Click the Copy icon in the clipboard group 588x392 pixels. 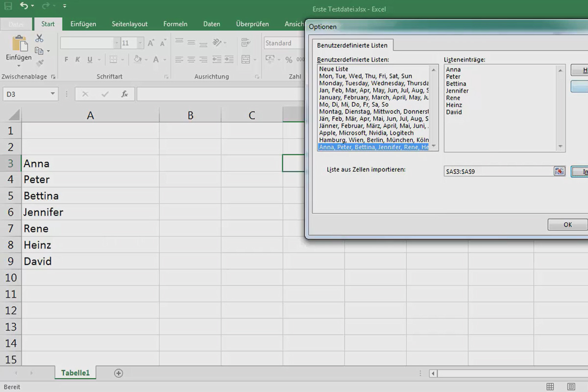(x=39, y=50)
